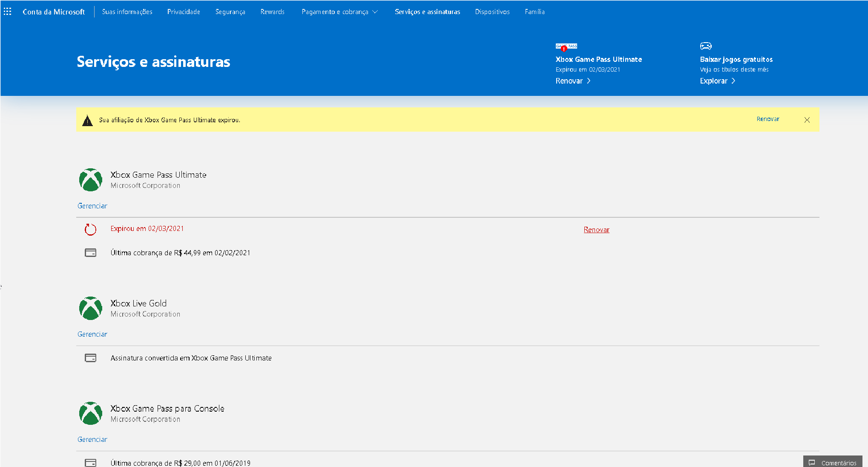Manage Xbox Game Pass Ultimate via Gerenciar

pos(92,206)
